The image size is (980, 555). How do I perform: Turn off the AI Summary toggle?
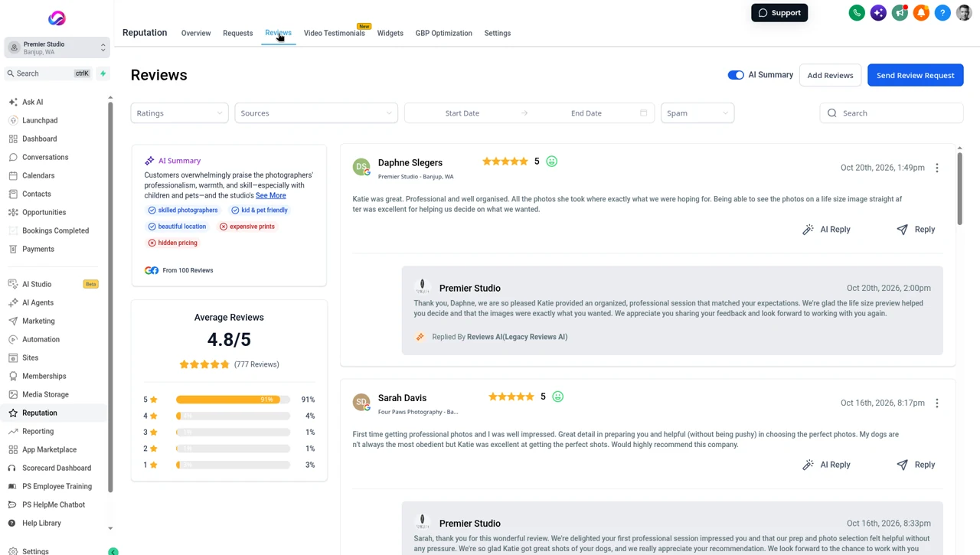pos(736,75)
